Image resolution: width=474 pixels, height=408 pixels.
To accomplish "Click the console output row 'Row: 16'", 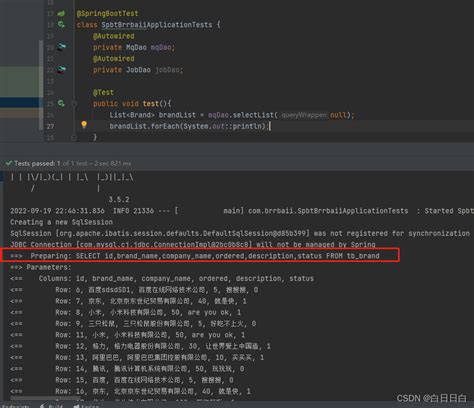I will [x=130, y=391].
